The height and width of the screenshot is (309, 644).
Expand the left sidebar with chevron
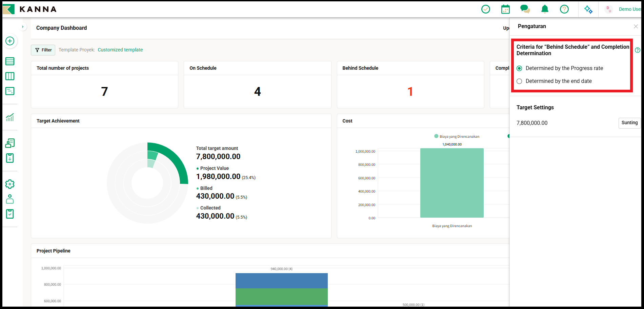pyautogui.click(x=23, y=27)
